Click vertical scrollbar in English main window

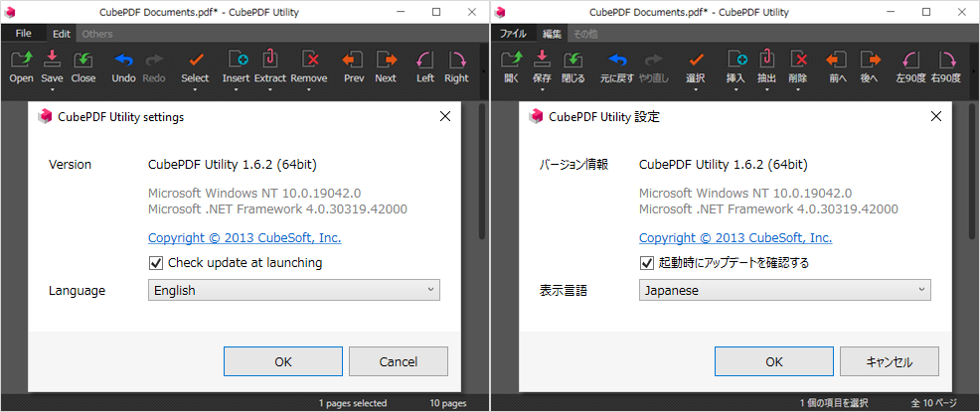[x=482, y=172]
